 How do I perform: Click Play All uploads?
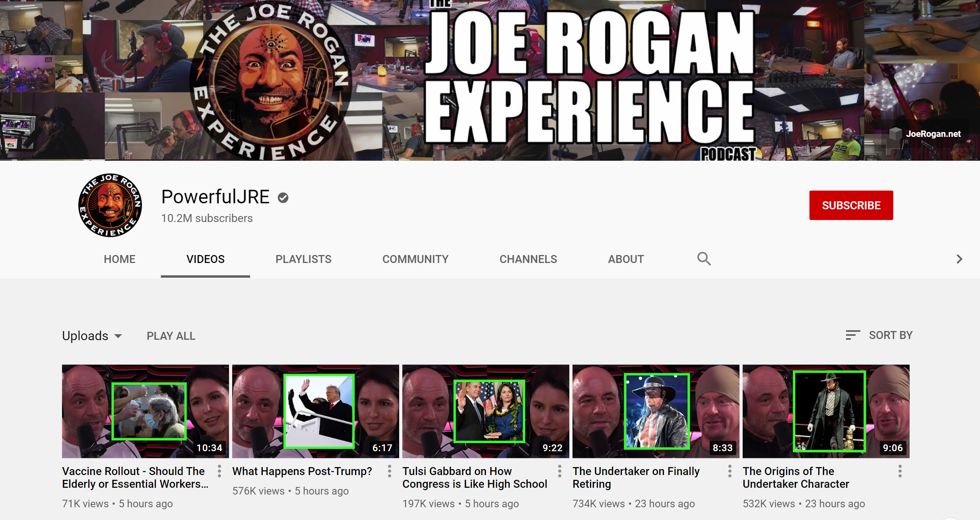pos(171,336)
